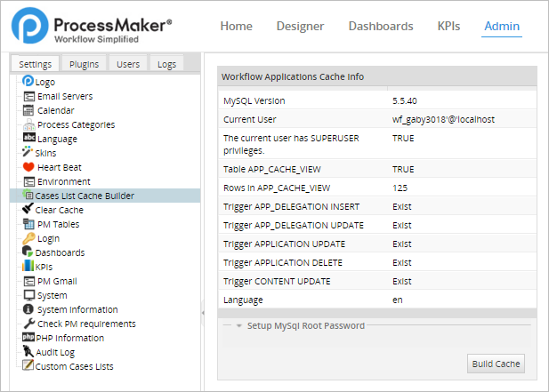
Task: Click the Heart Beat heart icon
Action: [29, 167]
